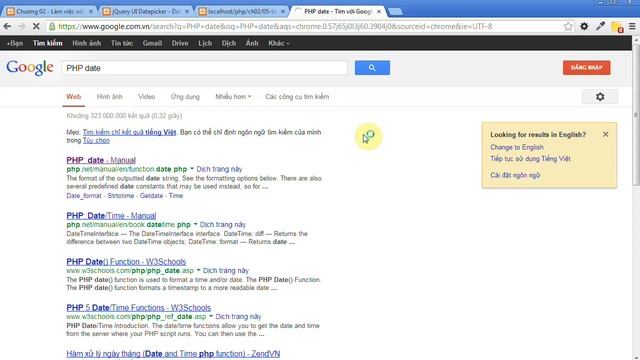640x360 pixels.
Task: Close the Chương 02 tab
Action: click(x=91, y=11)
